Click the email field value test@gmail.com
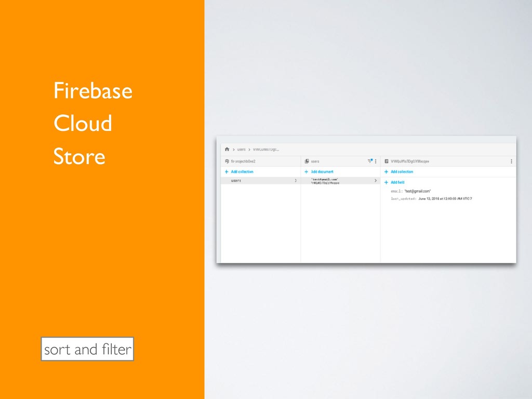532x399 pixels. (x=418, y=191)
